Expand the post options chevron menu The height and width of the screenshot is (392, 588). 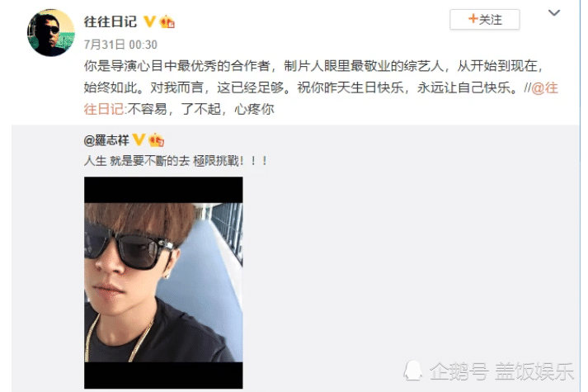[554, 12]
